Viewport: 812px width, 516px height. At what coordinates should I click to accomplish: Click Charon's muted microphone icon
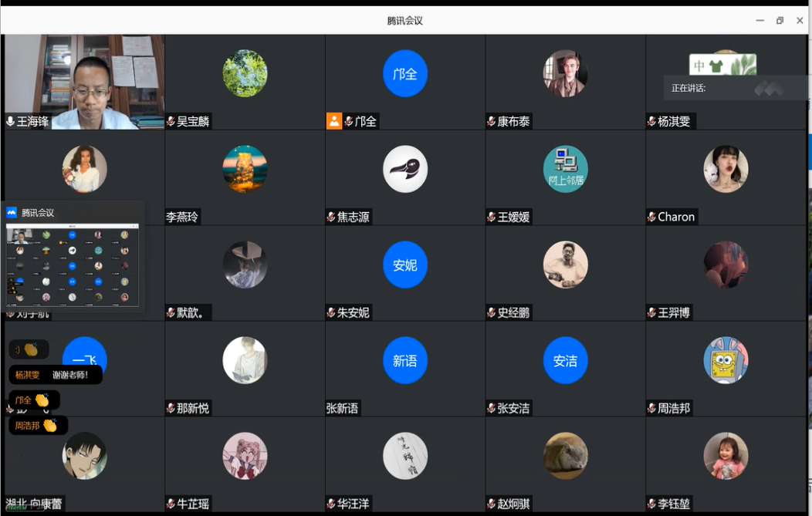pyautogui.click(x=652, y=217)
